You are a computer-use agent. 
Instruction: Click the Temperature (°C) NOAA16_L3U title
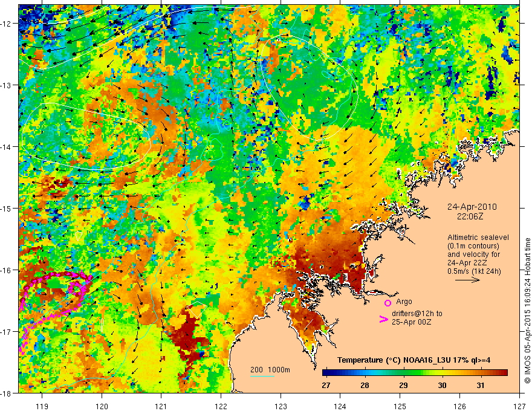click(414, 360)
